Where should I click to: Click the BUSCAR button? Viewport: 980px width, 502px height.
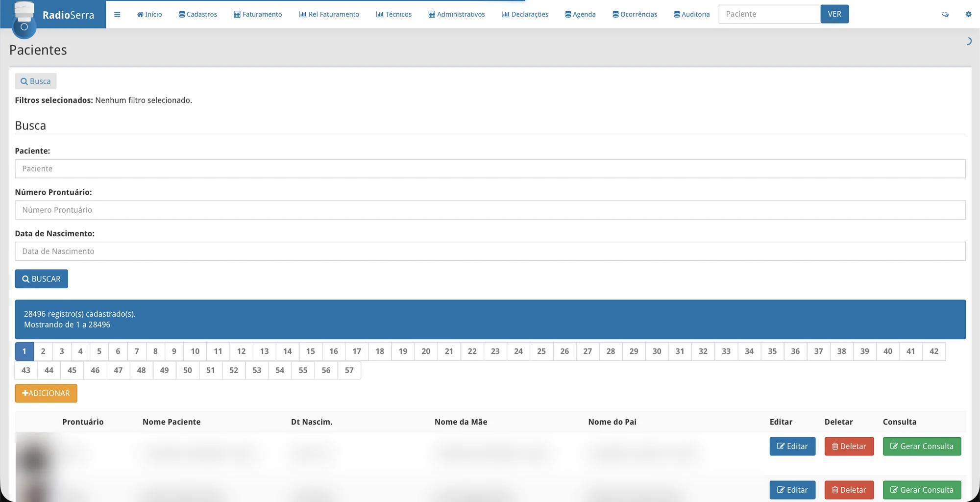42,279
